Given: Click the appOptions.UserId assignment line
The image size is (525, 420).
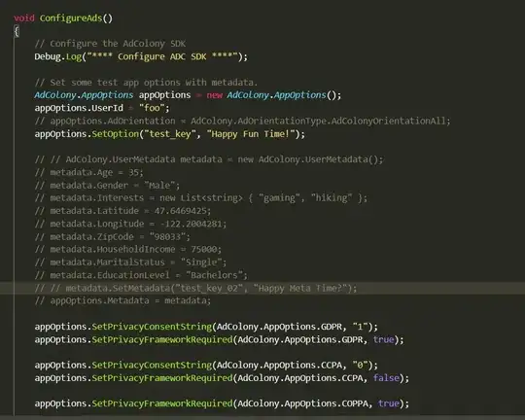Looking at the screenshot, I should pos(102,108).
